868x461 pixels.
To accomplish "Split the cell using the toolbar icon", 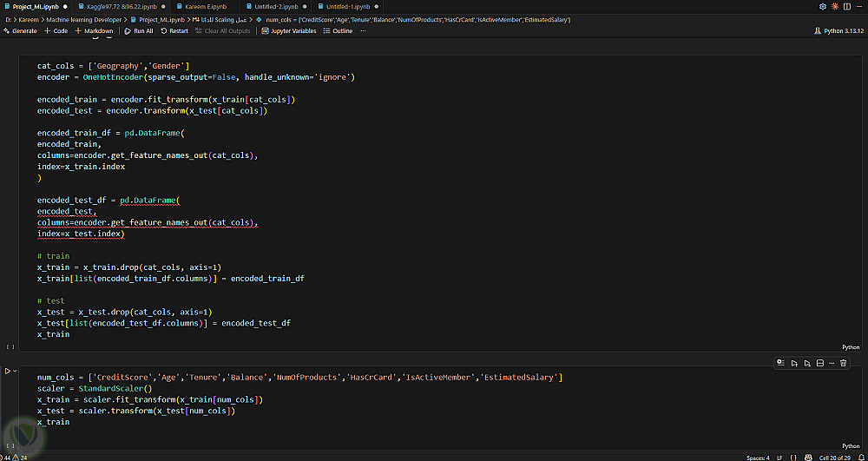I will [820, 363].
